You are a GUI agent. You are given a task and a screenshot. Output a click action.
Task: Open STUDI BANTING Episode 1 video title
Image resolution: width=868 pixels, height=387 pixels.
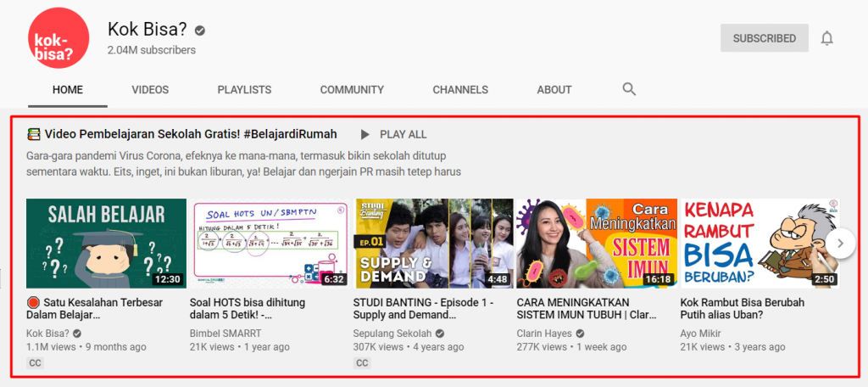(x=423, y=309)
